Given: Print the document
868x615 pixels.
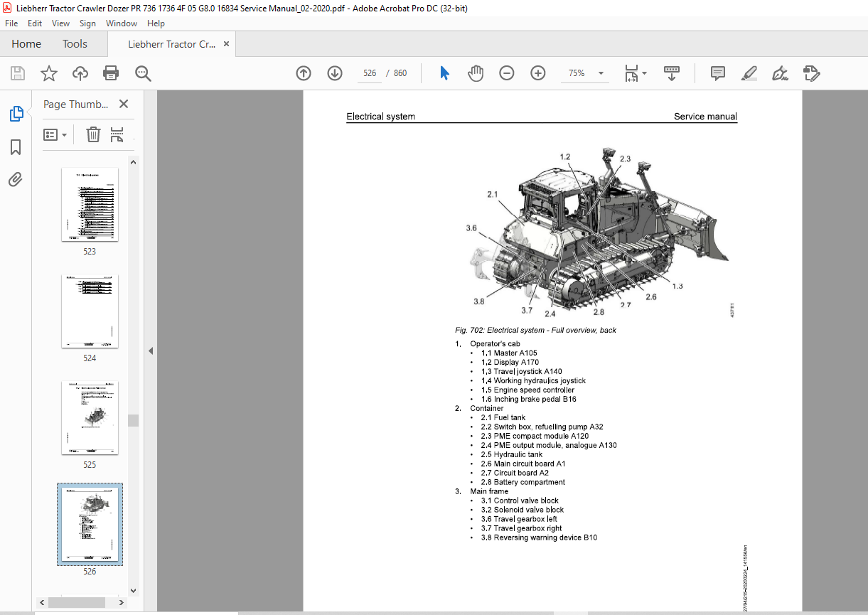Looking at the screenshot, I should click(x=111, y=73).
